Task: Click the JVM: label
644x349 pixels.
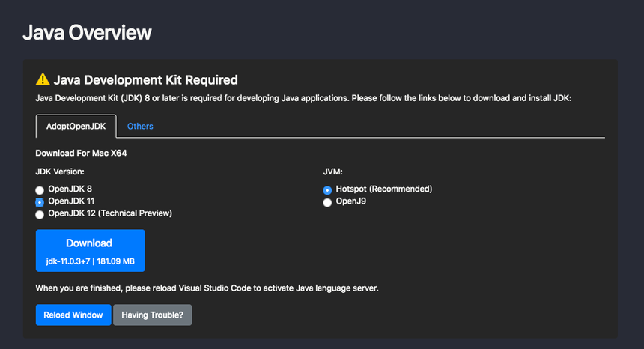Action: (333, 172)
